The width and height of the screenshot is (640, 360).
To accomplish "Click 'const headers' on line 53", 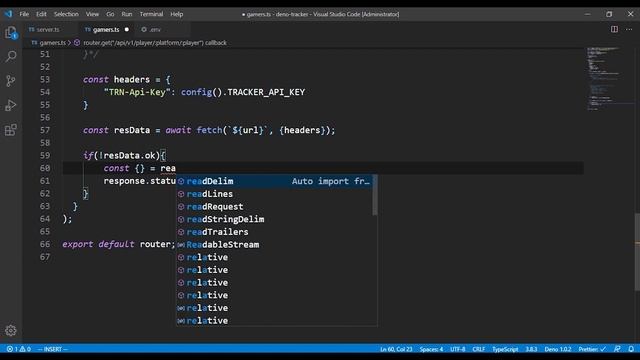I will [x=116, y=80].
